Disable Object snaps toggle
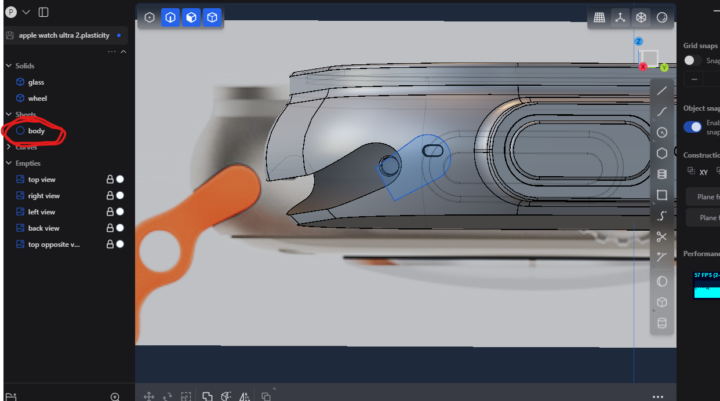The height and width of the screenshot is (401, 720). coord(692,127)
